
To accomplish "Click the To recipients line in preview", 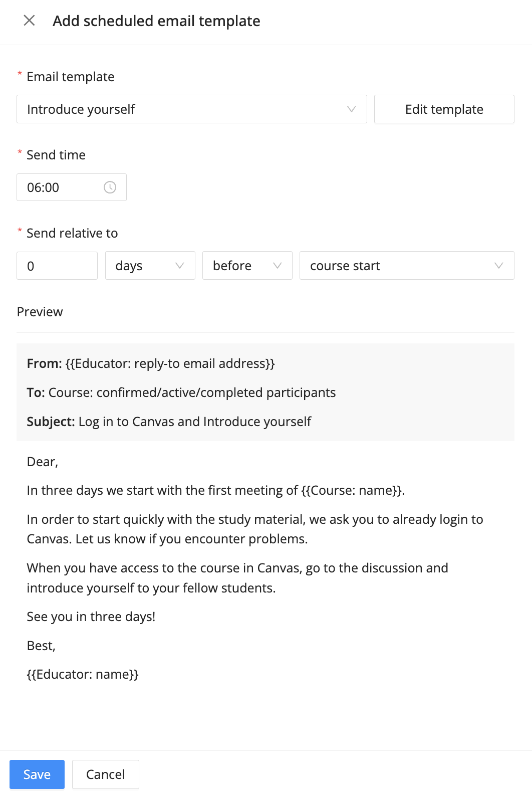I will point(181,392).
